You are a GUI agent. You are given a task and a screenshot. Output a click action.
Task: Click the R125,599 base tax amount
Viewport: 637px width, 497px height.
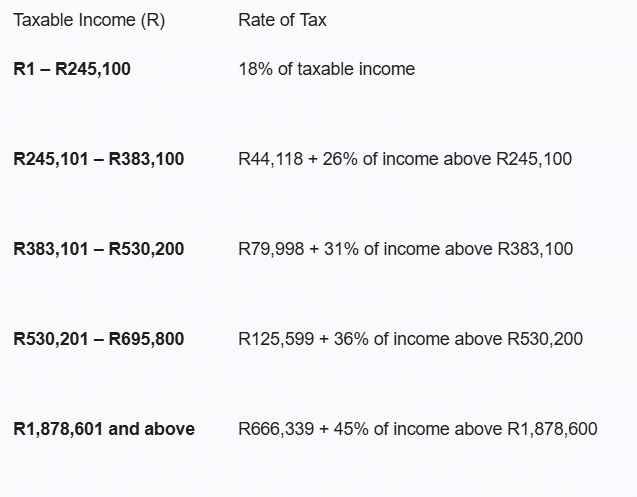click(276, 339)
